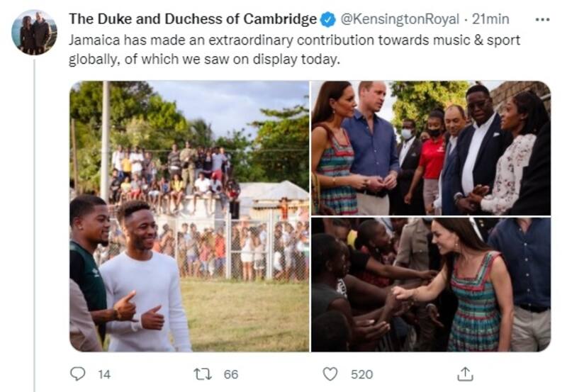Open the bottom-right crowd handshake photo
The height and width of the screenshot is (392, 567).
tap(430, 284)
